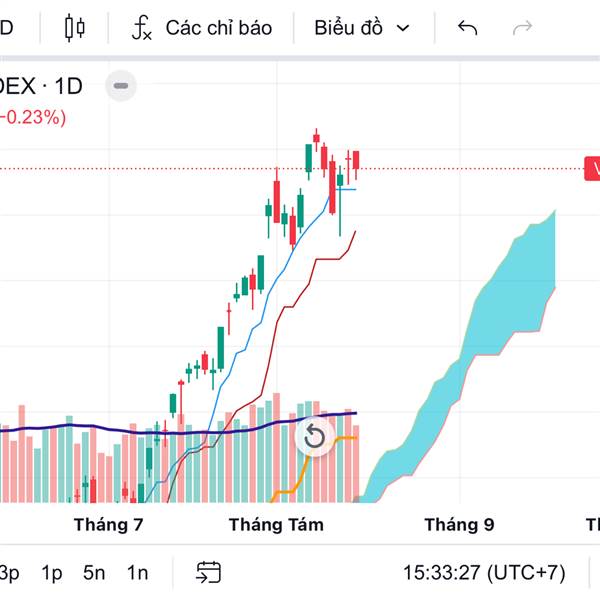
Task: Click the 1D symbol title in legend
Action: pyautogui.click(x=68, y=86)
